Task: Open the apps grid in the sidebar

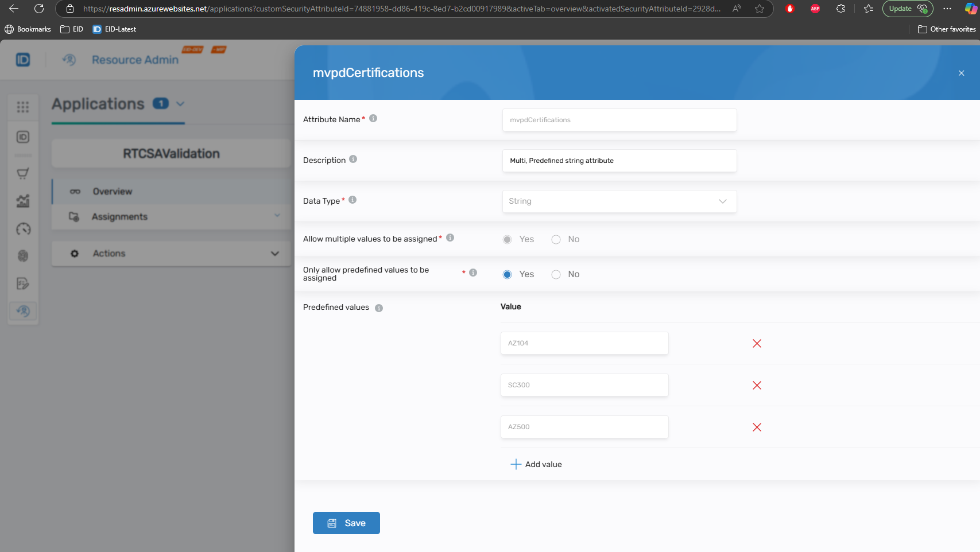Action: 23,107
